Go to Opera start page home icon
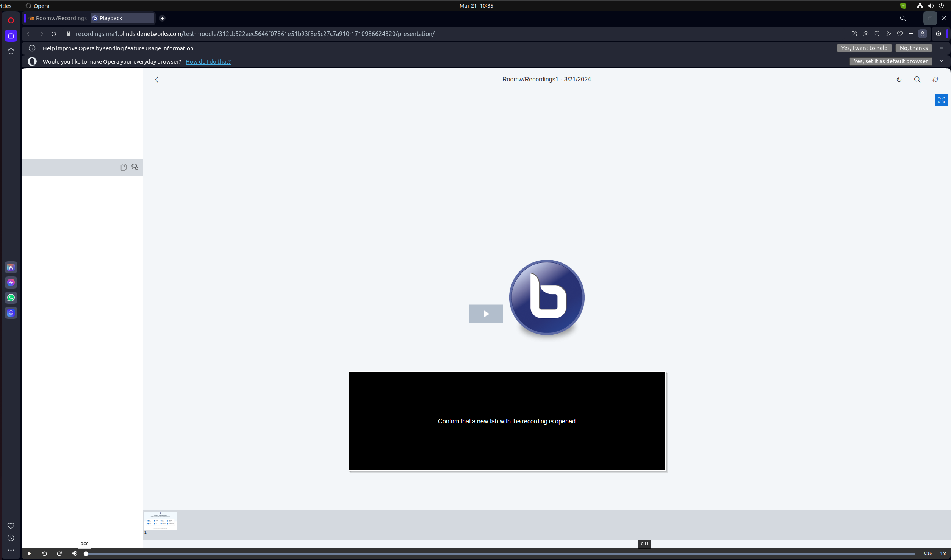 [11, 36]
